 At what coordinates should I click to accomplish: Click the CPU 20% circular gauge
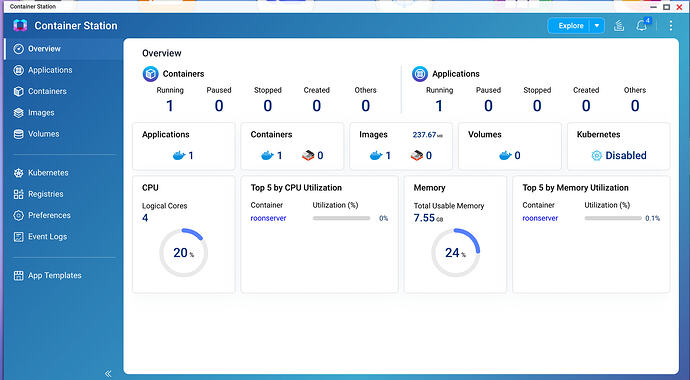(184, 252)
